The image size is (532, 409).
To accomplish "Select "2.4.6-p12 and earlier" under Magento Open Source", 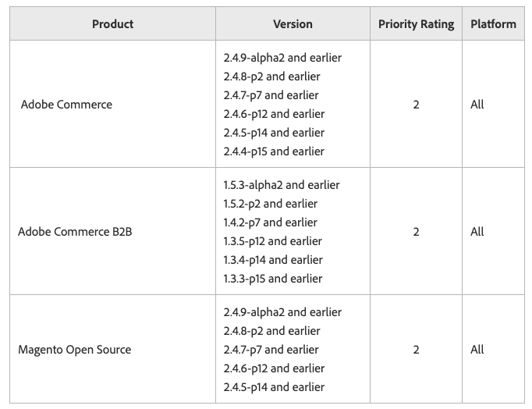I will tap(274, 368).
